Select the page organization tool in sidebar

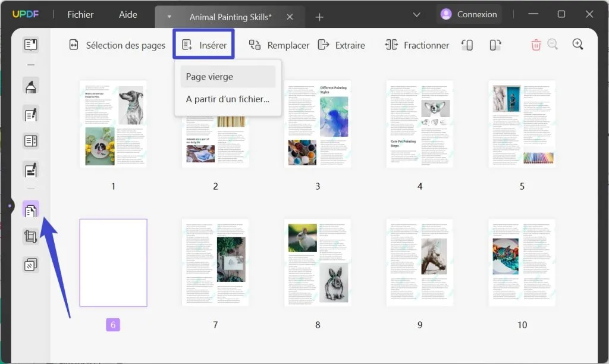click(30, 209)
